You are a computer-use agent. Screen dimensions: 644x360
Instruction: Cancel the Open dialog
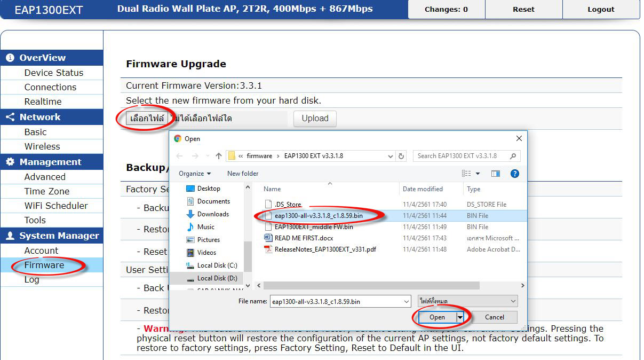pyautogui.click(x=495, y=317)
